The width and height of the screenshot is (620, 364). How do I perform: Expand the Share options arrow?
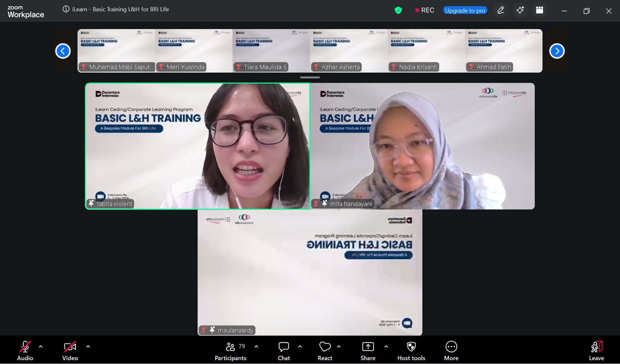(x=386, y=347)
